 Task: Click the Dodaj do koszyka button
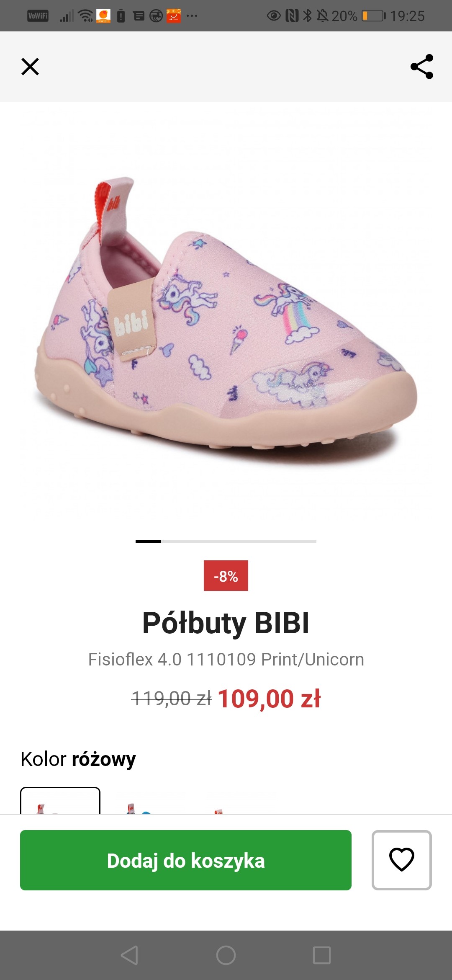pos(186,860)
